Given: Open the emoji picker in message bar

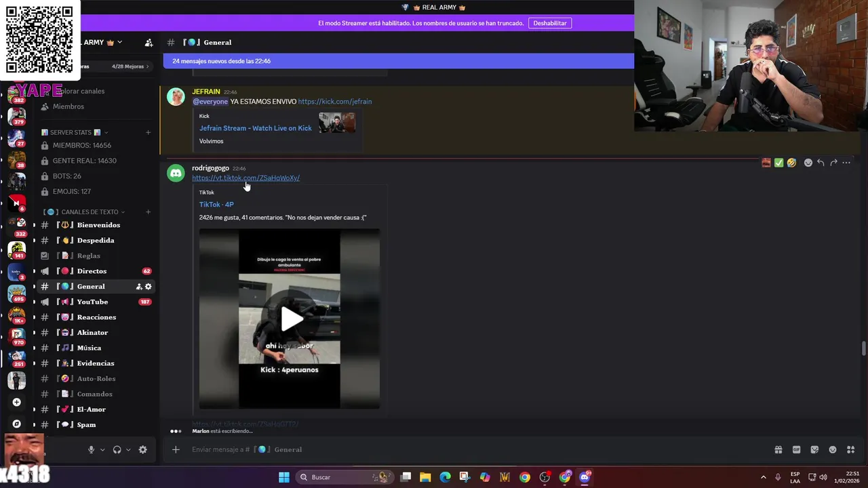Looking at the screenshot, I should (x=833, y=449).
